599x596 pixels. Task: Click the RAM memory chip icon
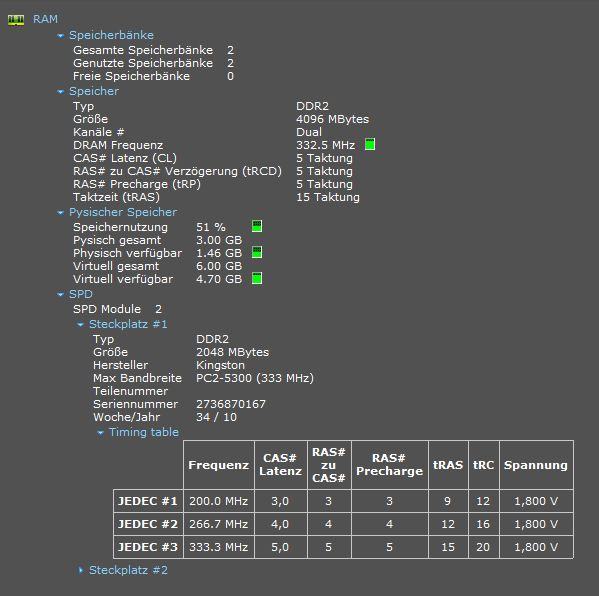[16, 20]
